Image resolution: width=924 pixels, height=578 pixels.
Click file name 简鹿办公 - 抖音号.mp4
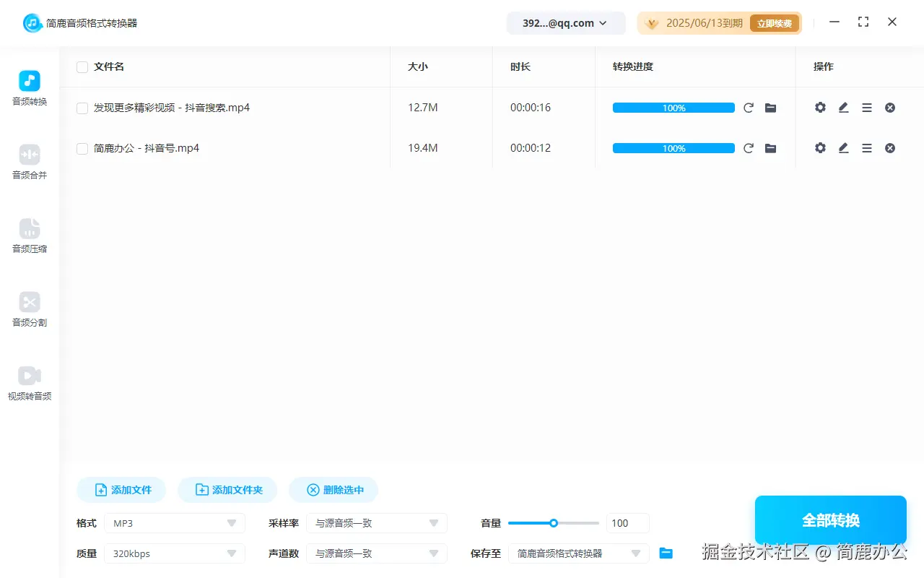pyautogui.click(x=147, y=148)
